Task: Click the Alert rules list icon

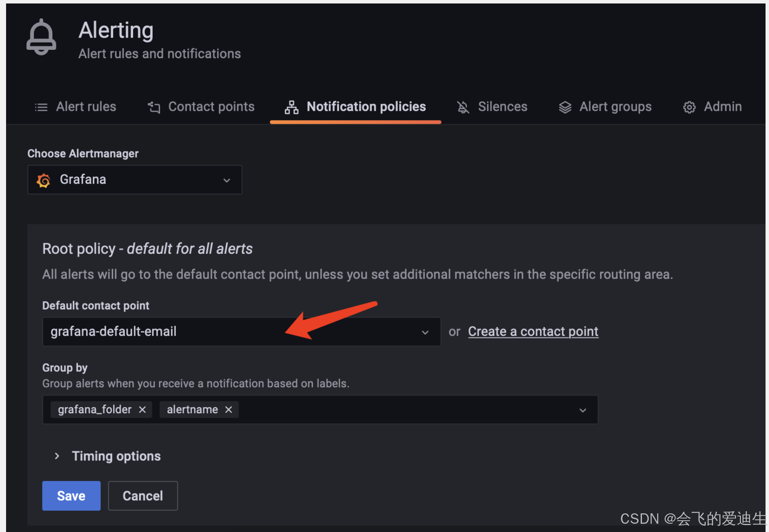Action: click(x=41, y=107)
